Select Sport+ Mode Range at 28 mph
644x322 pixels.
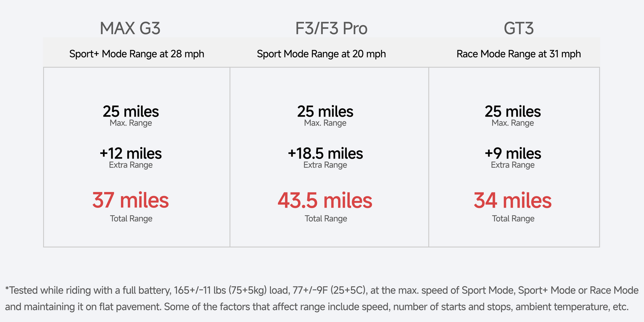click(x=137, y=54)
